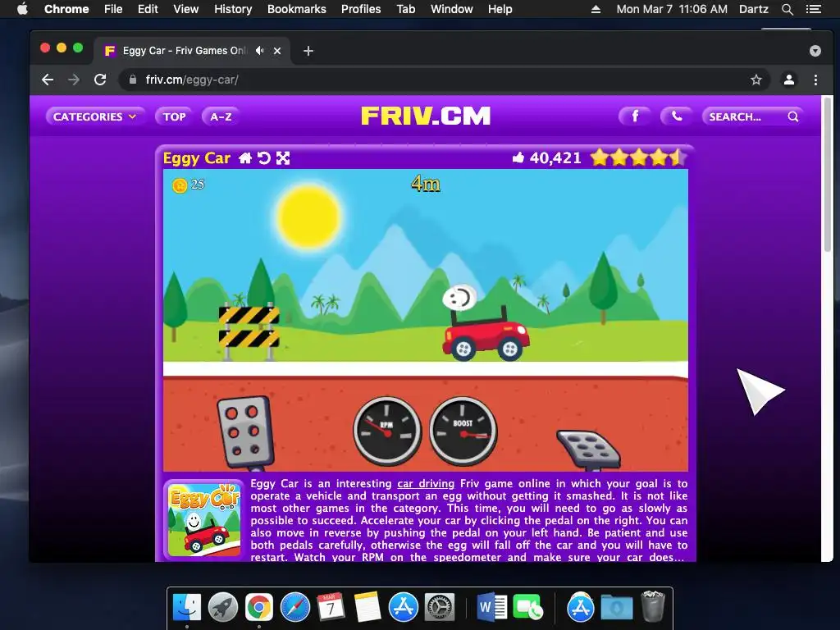Expand the CATEGORIES dropdown
This screenshot has width=840, height=630.
click(95, 116)
